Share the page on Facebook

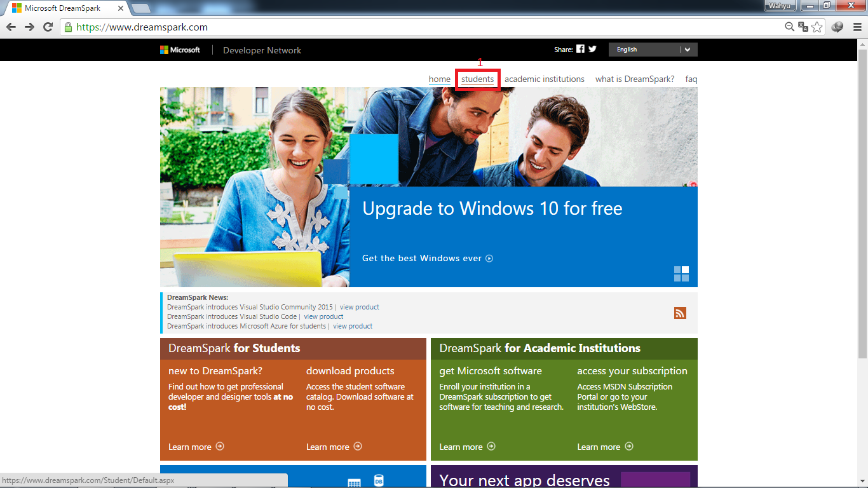tap(580, 49)
